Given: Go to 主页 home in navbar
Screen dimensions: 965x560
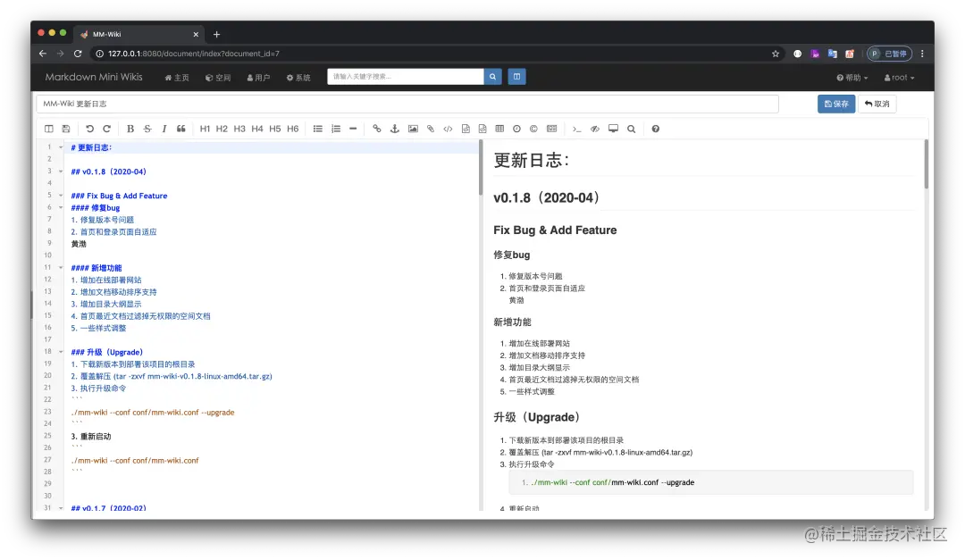Looking at the screenshot, I should click(x=177, y=78).
